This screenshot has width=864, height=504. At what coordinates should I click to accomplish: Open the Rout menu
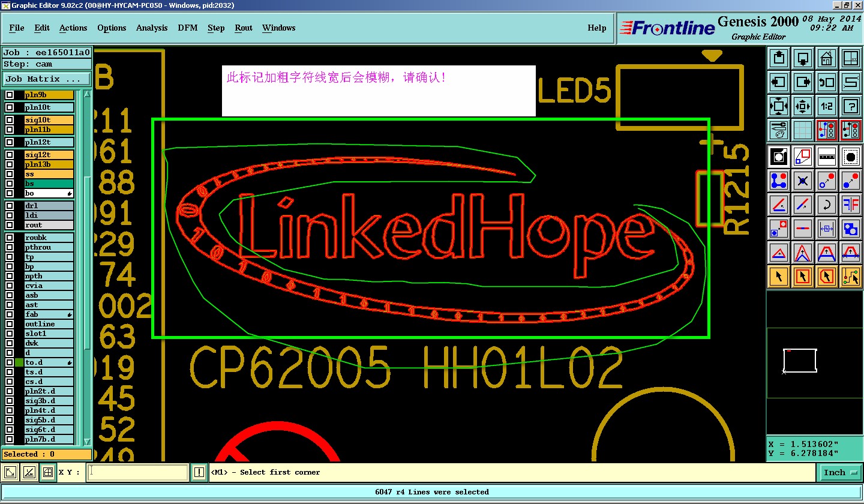pos(244,28)
